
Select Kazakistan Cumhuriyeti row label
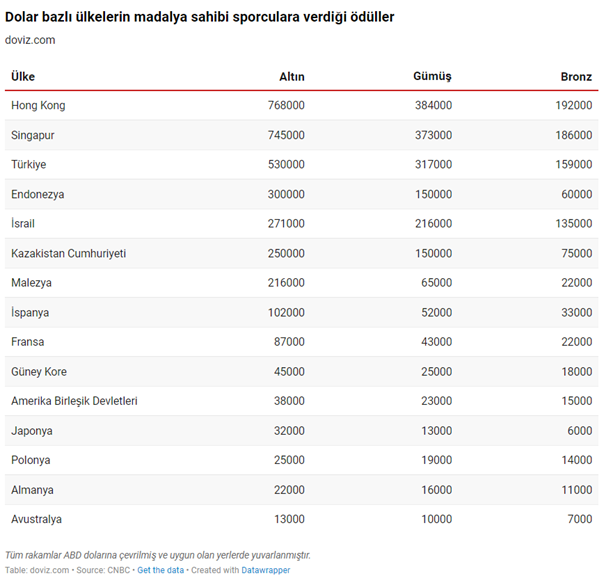click(x=68, y=253)
